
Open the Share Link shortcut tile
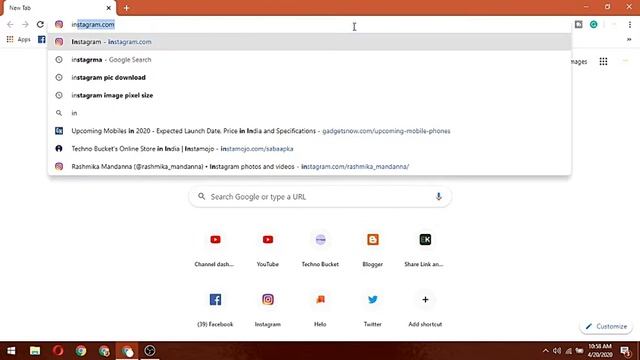pyautogui.click(x=425, y=250)
